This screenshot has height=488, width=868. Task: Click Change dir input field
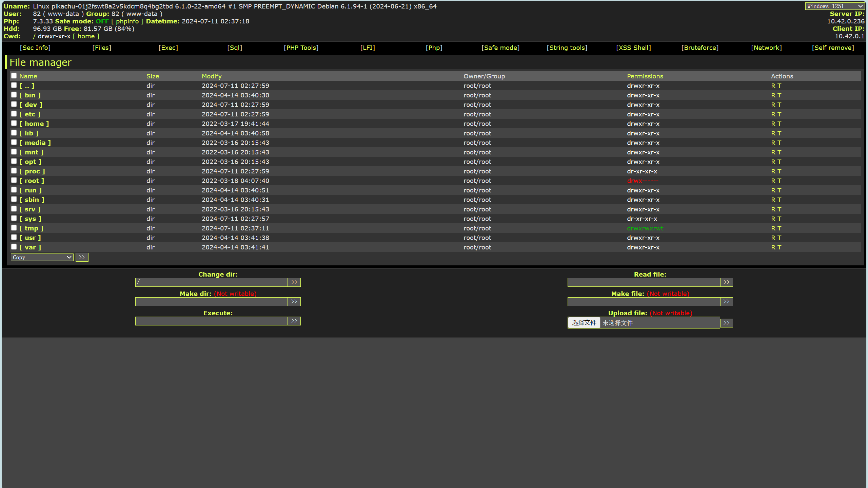(211, 282)
